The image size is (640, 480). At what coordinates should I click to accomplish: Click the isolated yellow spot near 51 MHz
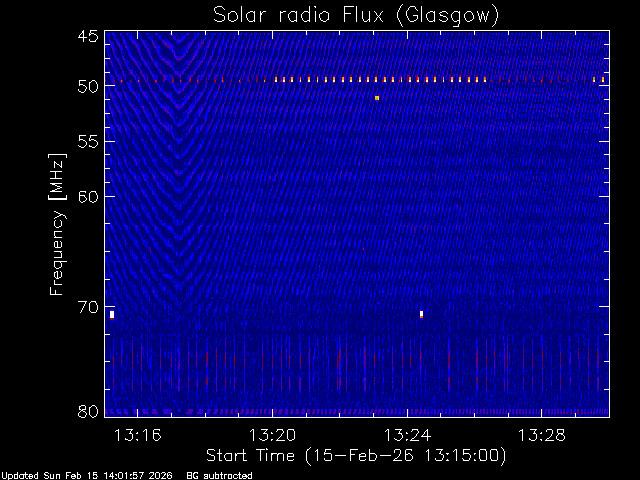(x=377, y=98)
